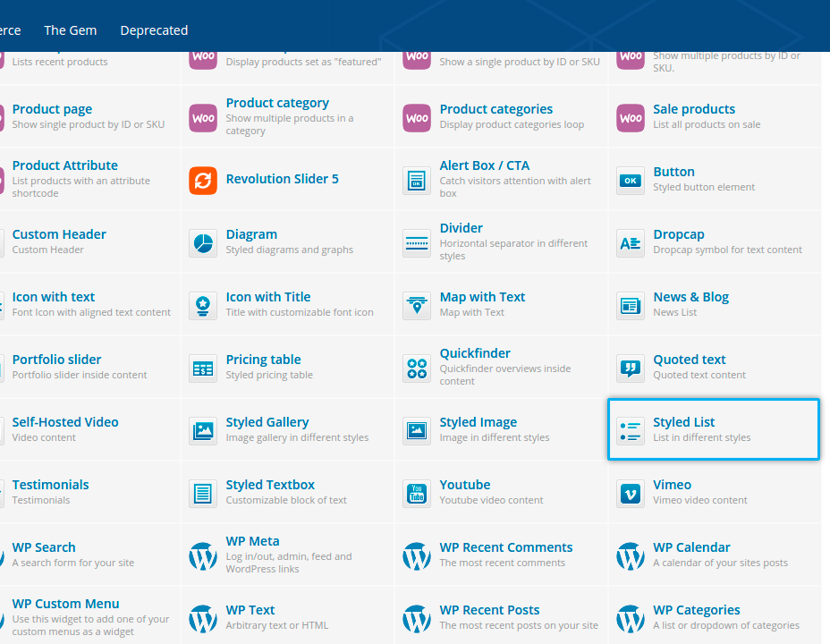Select the Youtube element icon
Image resolution: width=830 pixels, height=644 pixels.
417,493
